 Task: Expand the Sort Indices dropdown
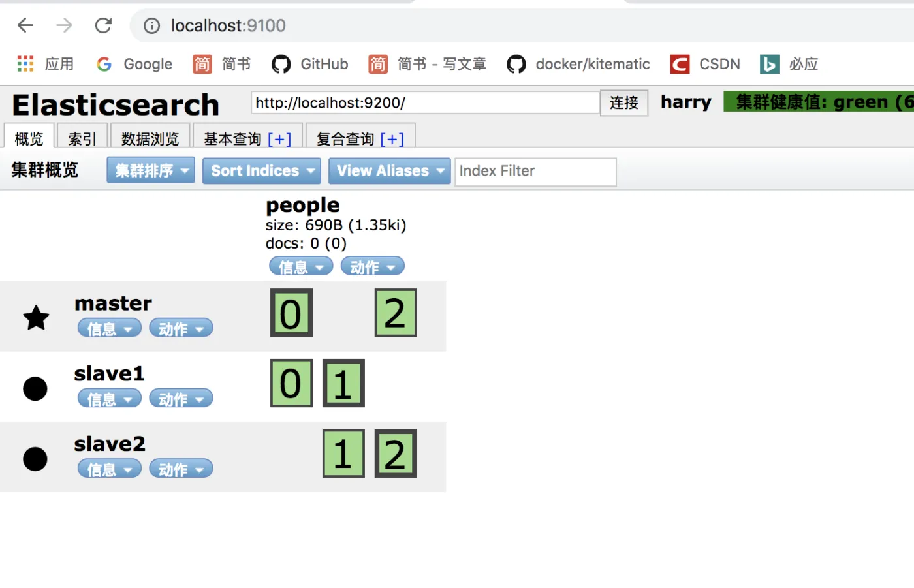click(x=262, y=171)
